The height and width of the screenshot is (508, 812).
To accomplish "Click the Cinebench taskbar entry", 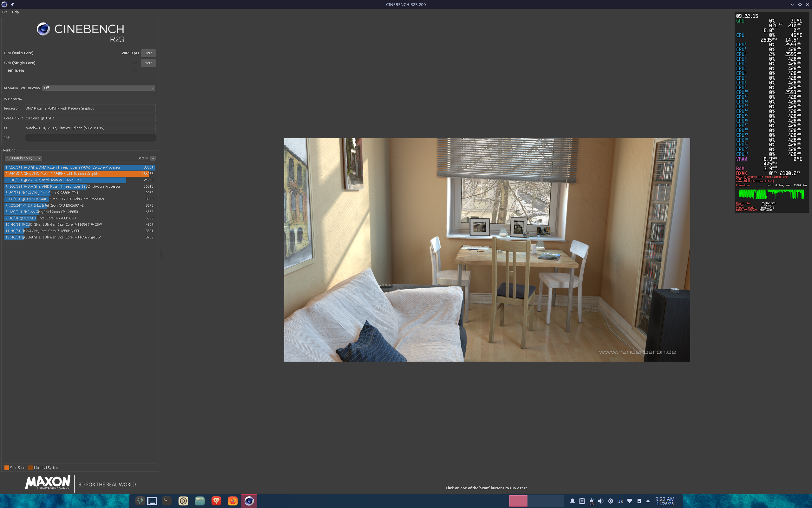I will click(249, 501).
